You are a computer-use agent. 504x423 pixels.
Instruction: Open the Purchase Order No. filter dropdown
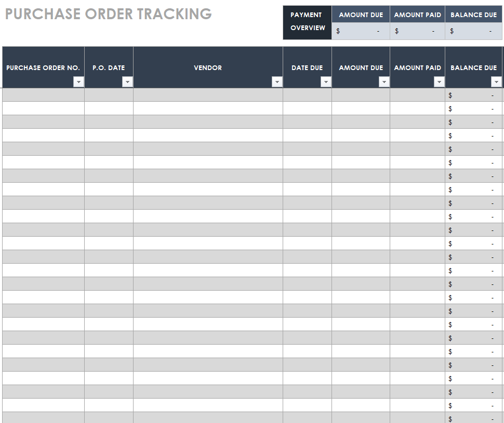[78, 82]
